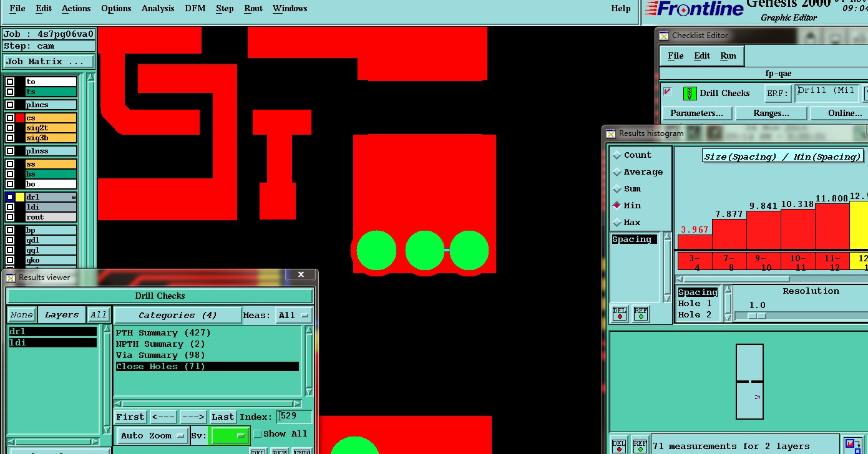Click the Resolution slider handle
Viewport: 868px width, 454px height.
756,316
